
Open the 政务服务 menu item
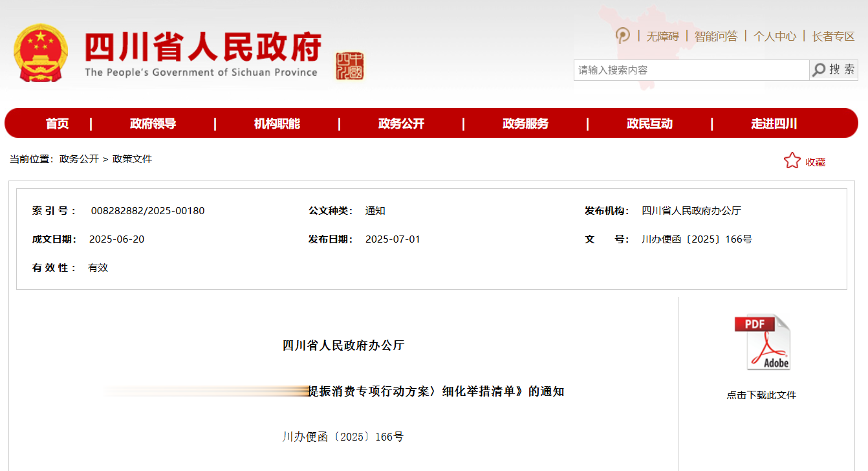[x=525, y=124]
